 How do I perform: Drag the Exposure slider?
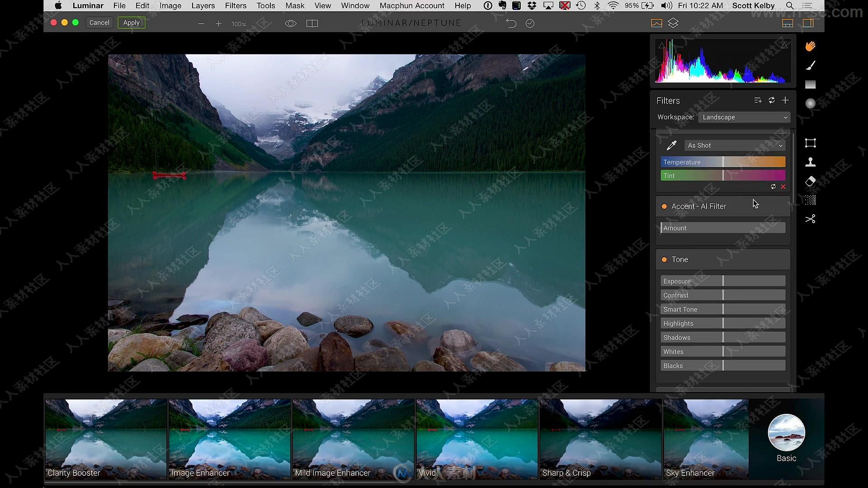(x=723, y=281)
